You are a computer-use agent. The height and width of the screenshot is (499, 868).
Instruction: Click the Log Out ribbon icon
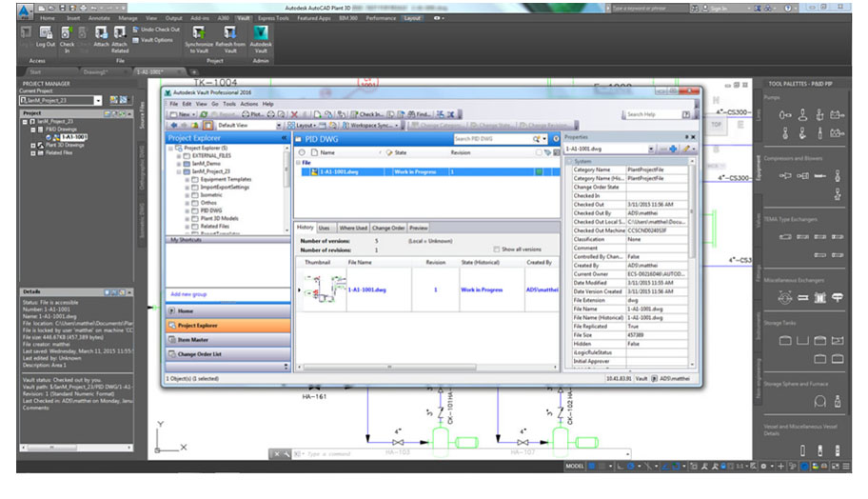tap(46, 33)
